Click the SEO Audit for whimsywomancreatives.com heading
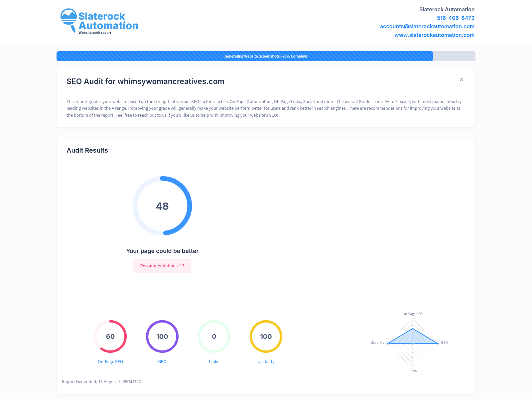 tap(145, 81)
